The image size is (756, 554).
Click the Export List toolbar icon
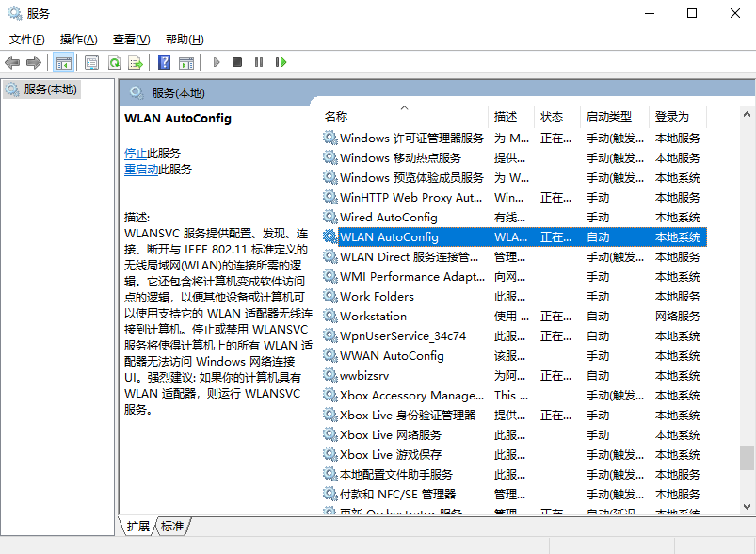pyautogui.click(x=137, y=61)
